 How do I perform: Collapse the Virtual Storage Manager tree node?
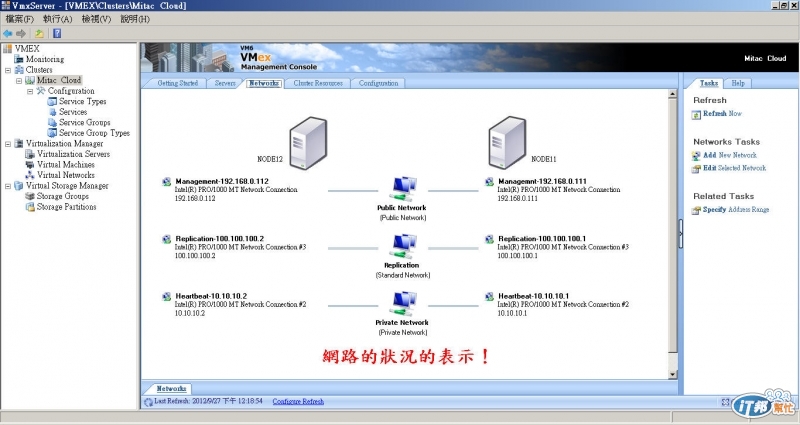tap(8, 186)
